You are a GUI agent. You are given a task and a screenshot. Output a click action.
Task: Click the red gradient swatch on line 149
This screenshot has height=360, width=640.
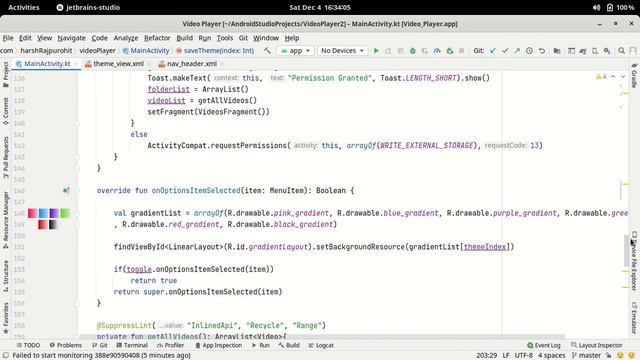tap(43, 224)
